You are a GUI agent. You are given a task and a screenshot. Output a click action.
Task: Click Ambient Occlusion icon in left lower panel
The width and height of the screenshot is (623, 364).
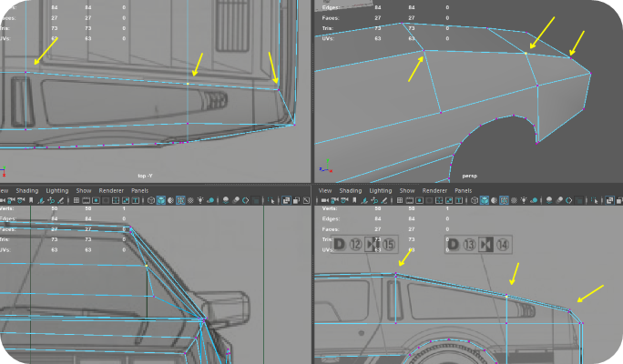click(x=226, y=200)
